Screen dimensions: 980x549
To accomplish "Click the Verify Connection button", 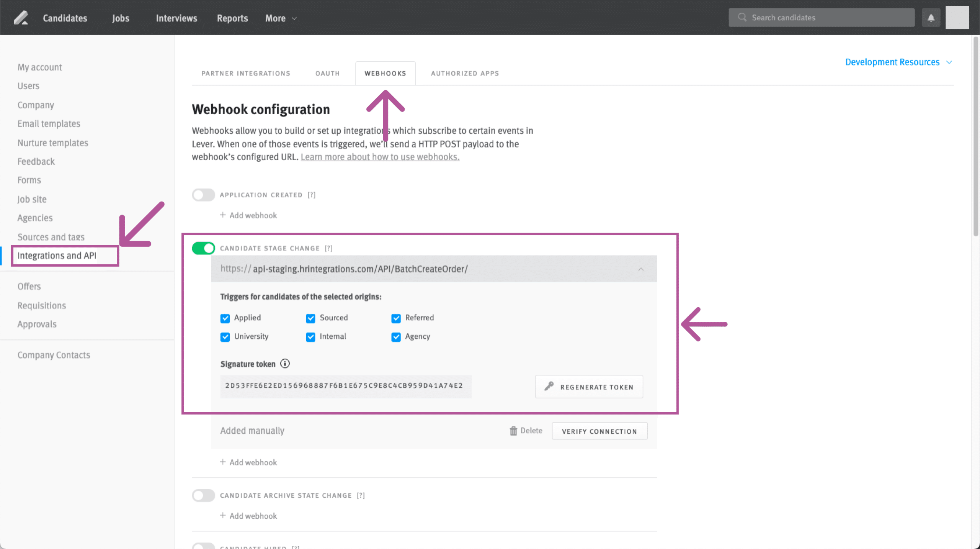I will pyautogui.click(x=599, y=431).
